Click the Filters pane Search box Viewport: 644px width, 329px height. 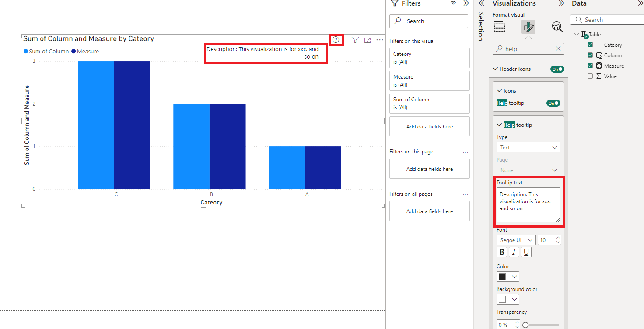[x=429, y=21]
